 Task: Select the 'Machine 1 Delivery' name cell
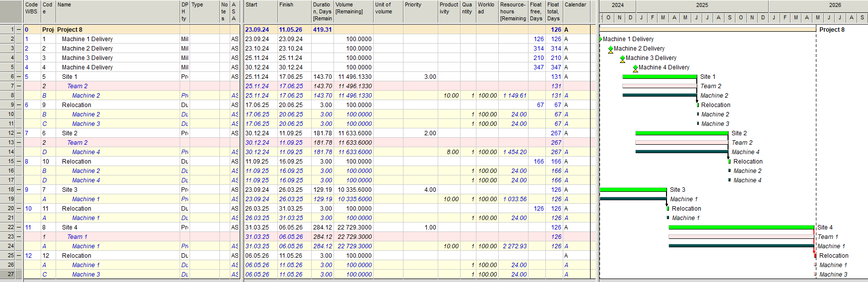[118, 39]
